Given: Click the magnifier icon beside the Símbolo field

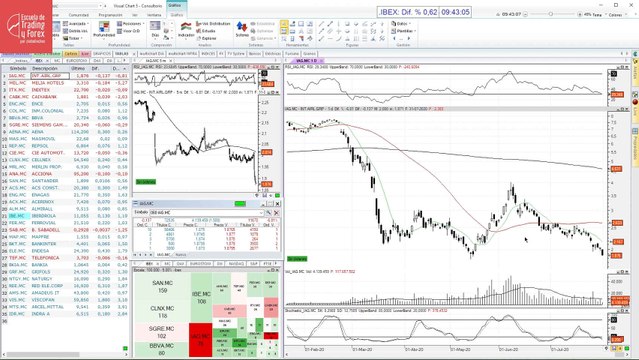Looking at the screenshot, I should (x=269, y=212).
